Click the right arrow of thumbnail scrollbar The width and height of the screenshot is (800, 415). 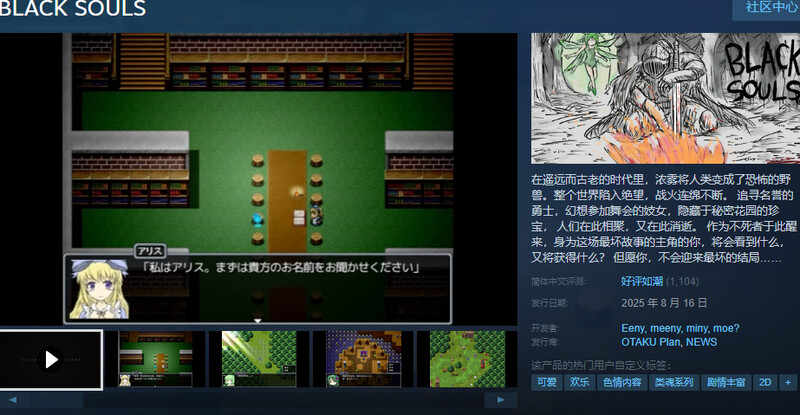[501, 400]
